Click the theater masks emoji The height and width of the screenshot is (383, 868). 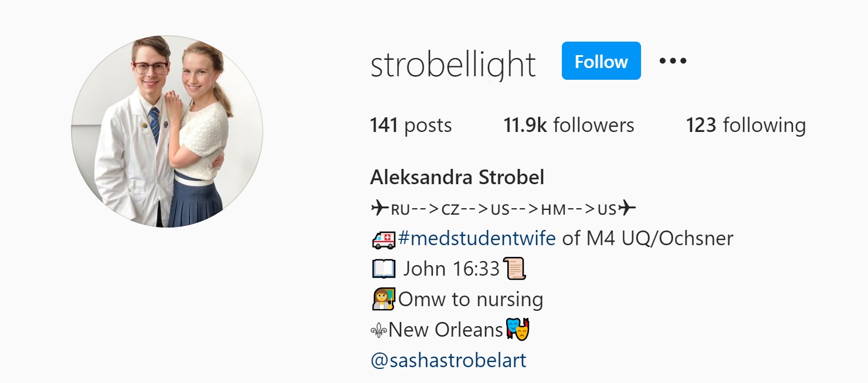tap(518, 330)
